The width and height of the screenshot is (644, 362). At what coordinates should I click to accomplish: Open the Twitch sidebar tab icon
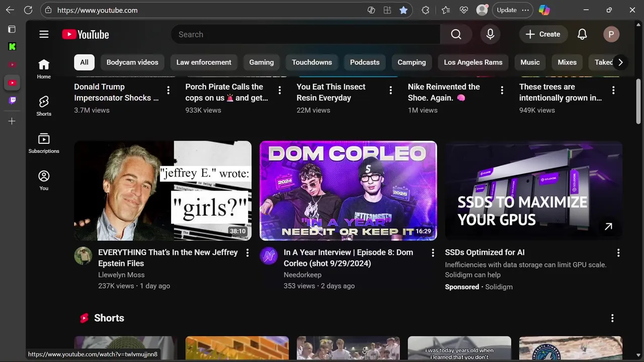point(12,100)
